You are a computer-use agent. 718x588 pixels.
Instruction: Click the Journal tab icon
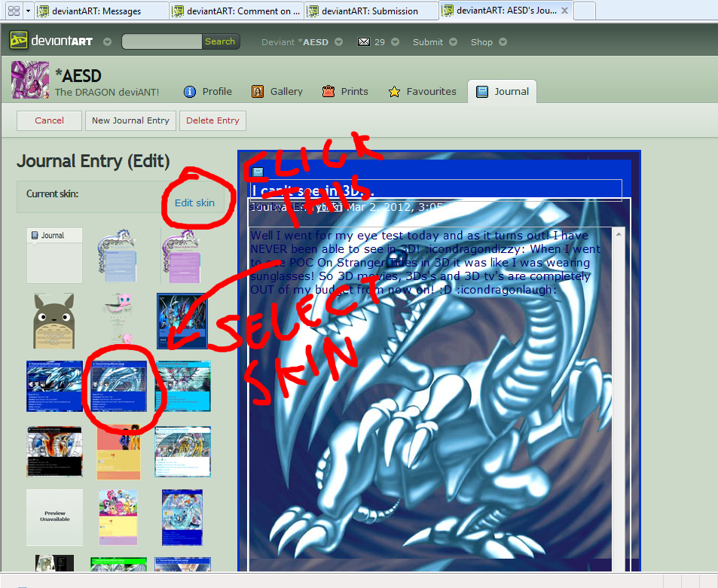tap(482, 92)
